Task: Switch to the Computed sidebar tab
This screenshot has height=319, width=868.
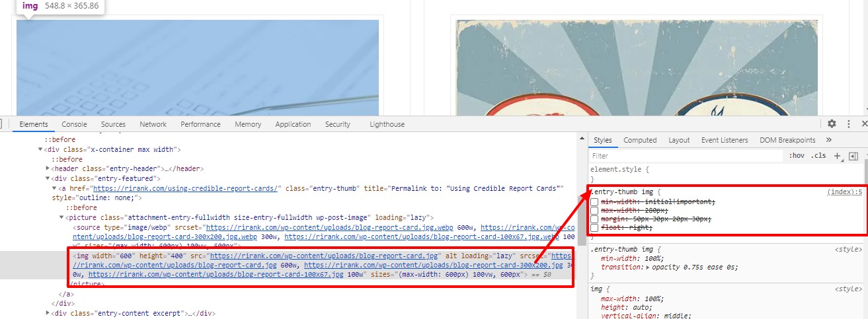Action: 641,140
